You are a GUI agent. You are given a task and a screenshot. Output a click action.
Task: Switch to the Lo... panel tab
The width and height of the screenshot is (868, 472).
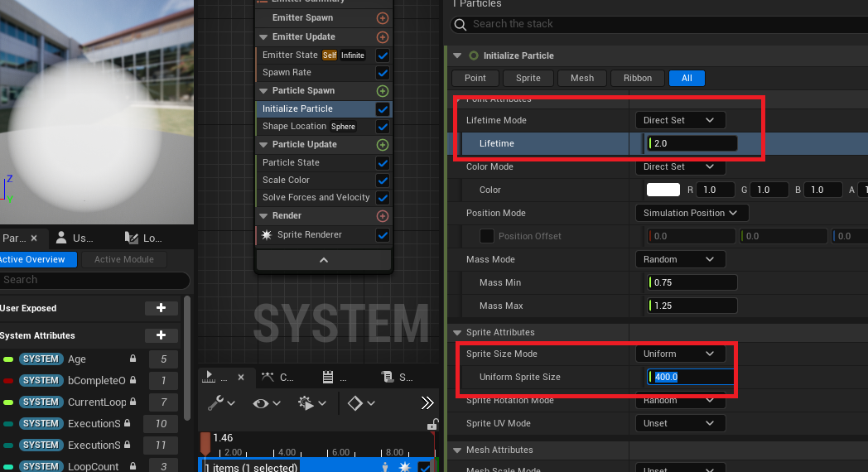tap(144, 238)
